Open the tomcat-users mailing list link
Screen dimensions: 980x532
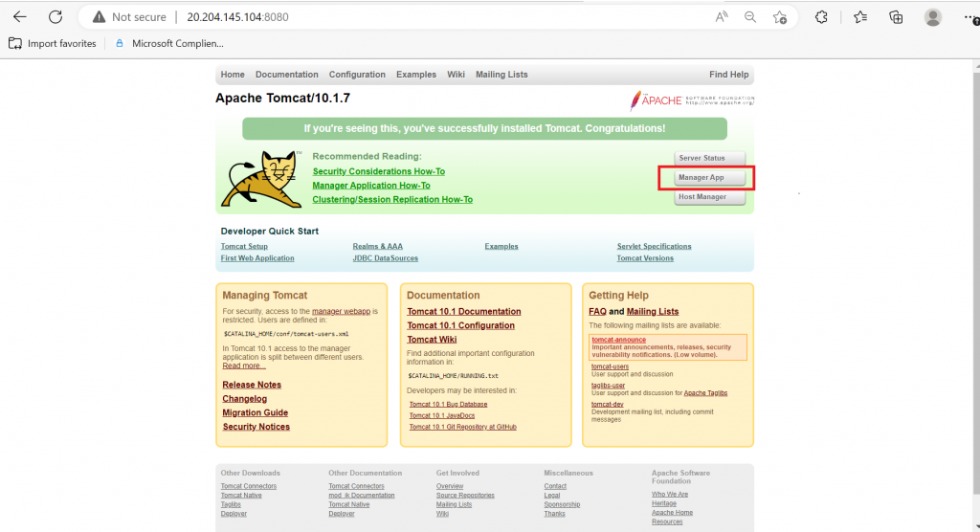(610, 367)
